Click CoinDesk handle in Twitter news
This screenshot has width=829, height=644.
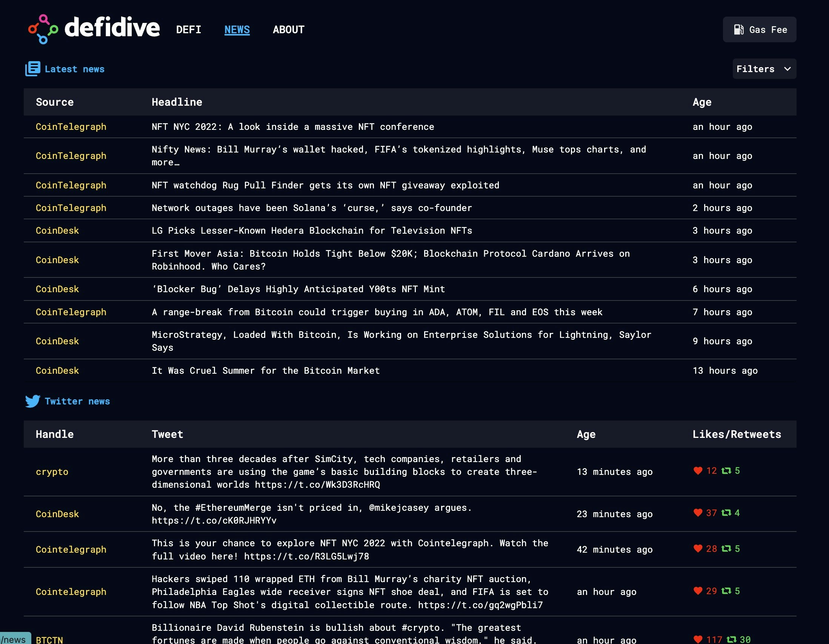pos(57,514)
